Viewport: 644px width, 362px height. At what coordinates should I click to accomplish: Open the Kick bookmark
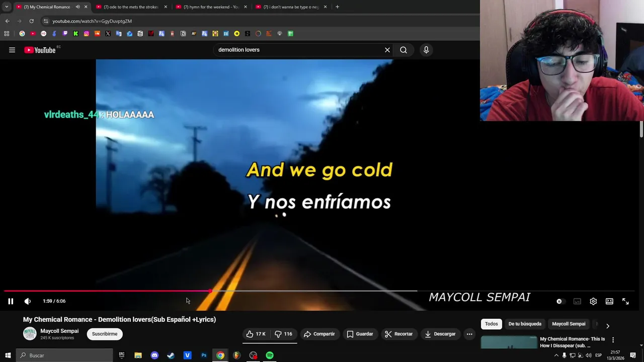click(x=75, y=34)
